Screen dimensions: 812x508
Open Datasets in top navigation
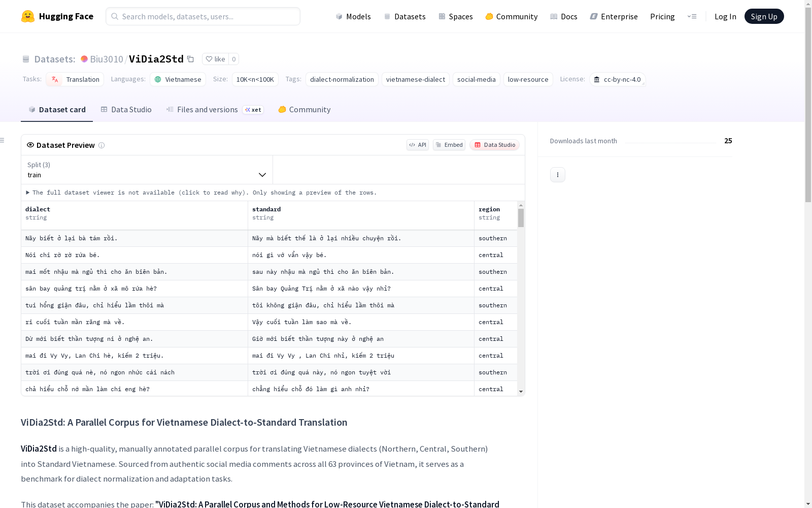(x=404, y=16)
